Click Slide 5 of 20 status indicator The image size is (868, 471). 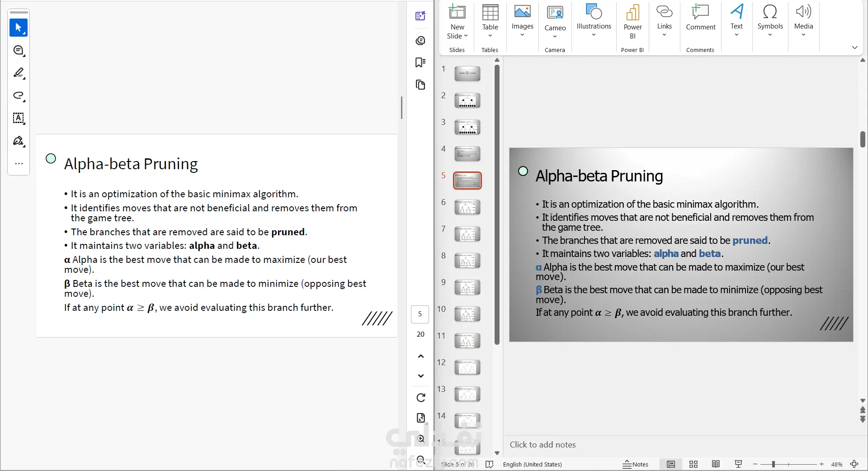pos(458,464)
